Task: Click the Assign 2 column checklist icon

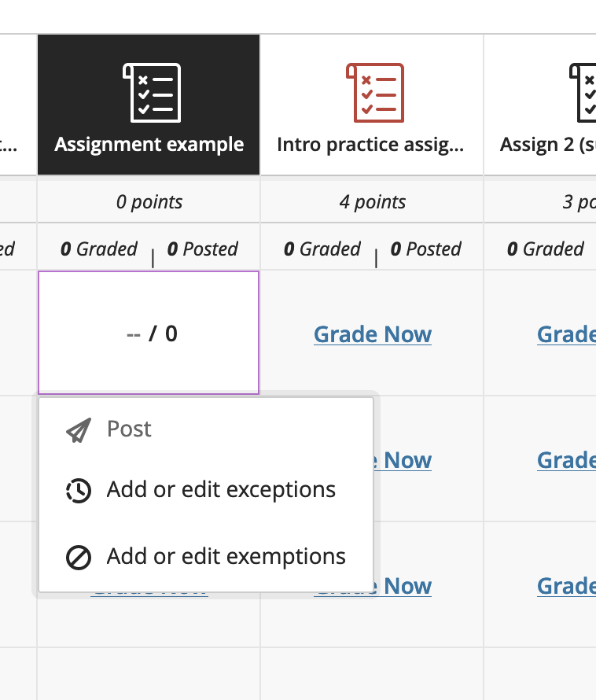Action: click(583, 93)
